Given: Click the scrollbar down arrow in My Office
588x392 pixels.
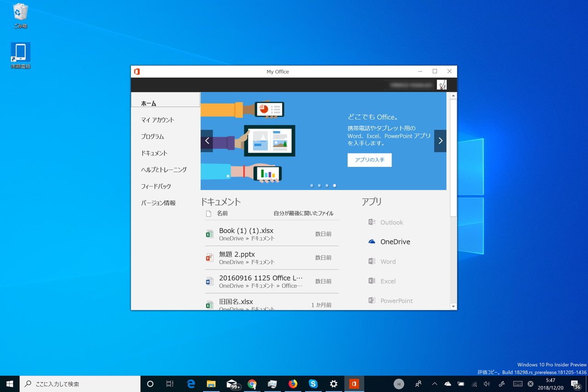Looking at the screenshot, I should click(453, 307).
